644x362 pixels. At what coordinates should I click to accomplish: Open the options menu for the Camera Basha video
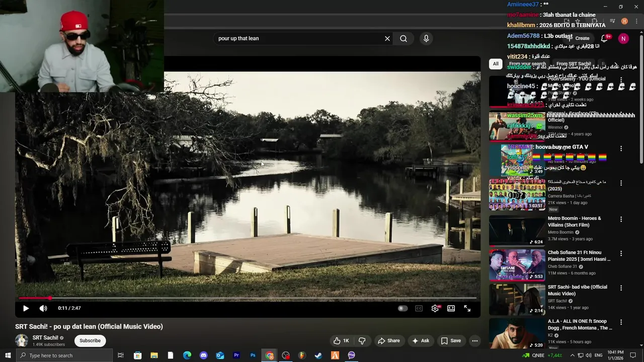(x=621, y=183)
